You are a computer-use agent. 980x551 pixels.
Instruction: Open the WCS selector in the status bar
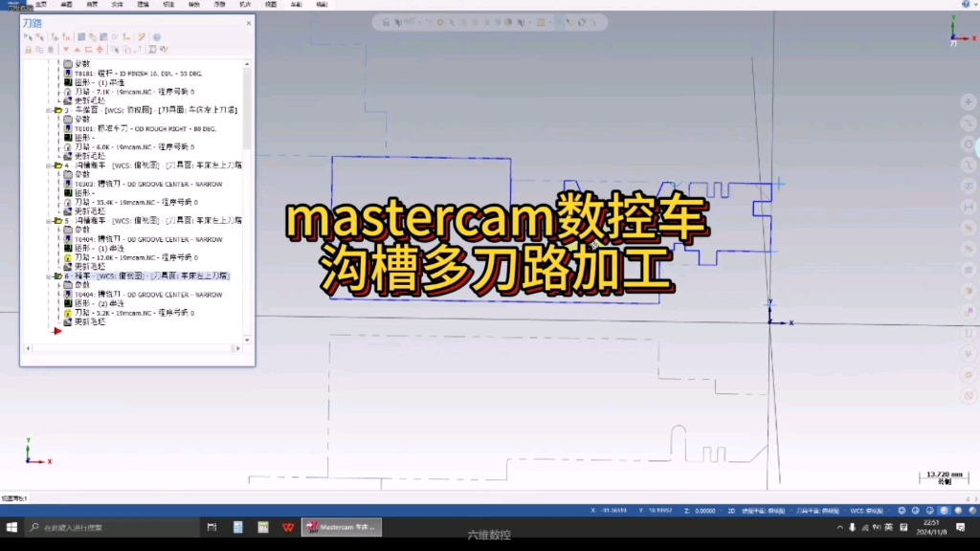coord(867,511)
